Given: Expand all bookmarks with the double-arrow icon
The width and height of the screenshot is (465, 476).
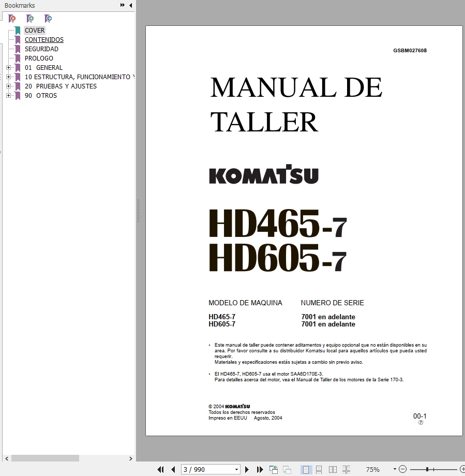Looking at the screenshot, I should click(x=122, y=5).
